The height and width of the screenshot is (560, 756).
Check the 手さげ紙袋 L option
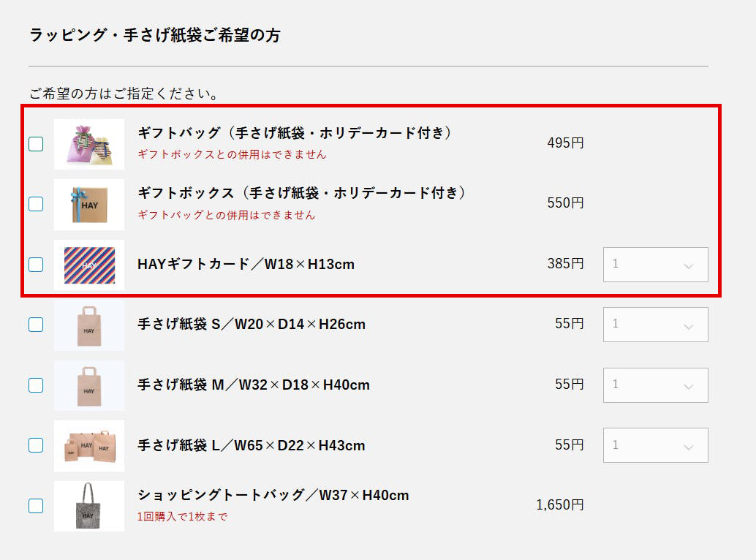click(36, 445)
